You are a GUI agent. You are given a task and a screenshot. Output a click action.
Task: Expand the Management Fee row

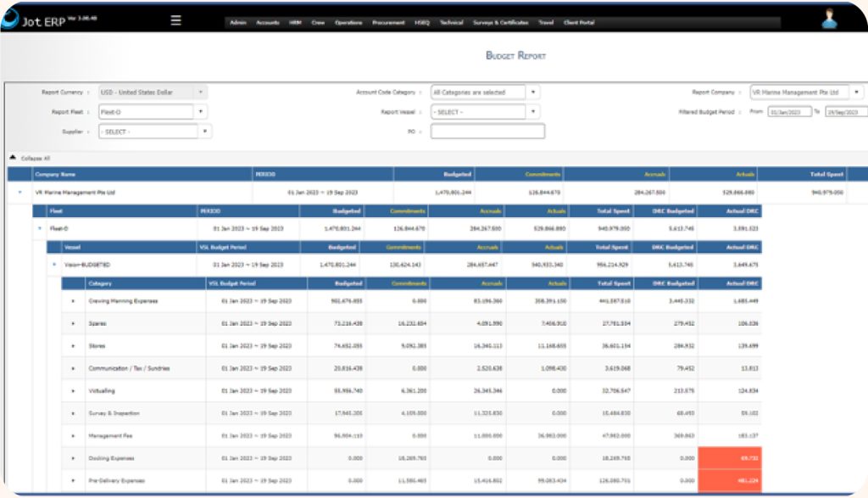pyautogui.click(x=73, y=436)
